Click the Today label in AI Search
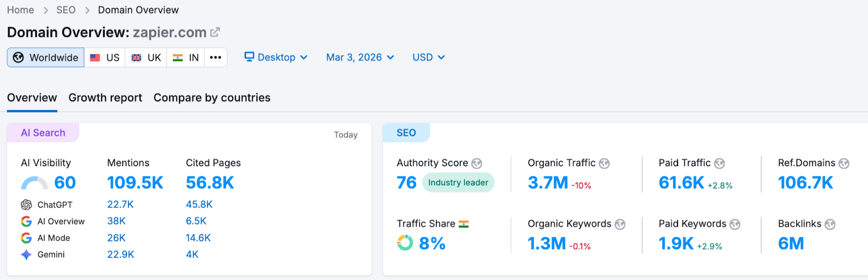Image resolution: width=868 pixels, height=280 pixels. coord(346,135)
